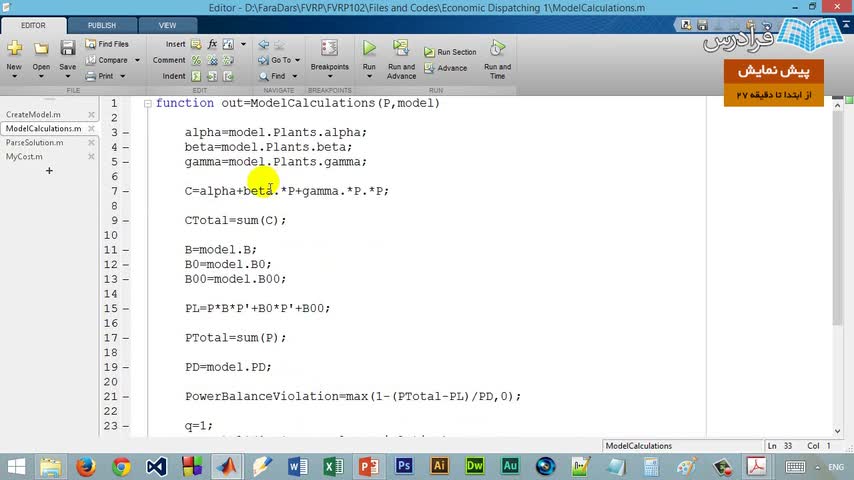Viewport: 854px width, 480px height.
Task: Click the scrollbar down arrow
Action: (838, 430)
